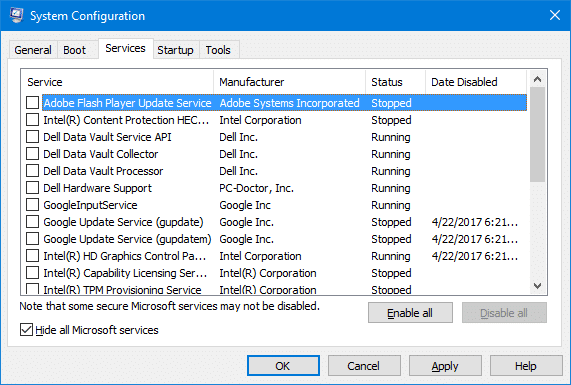Tick the Dell Data Vault Collector checkbox
This screenshot has width=571, height=385.
[x=32, y=154]
